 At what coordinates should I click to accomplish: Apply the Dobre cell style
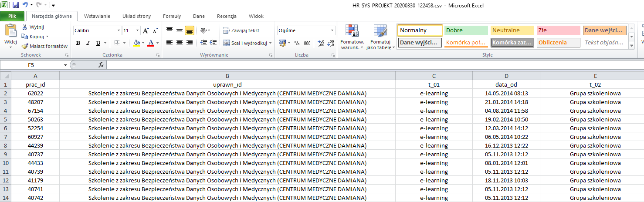click(467, 30)
